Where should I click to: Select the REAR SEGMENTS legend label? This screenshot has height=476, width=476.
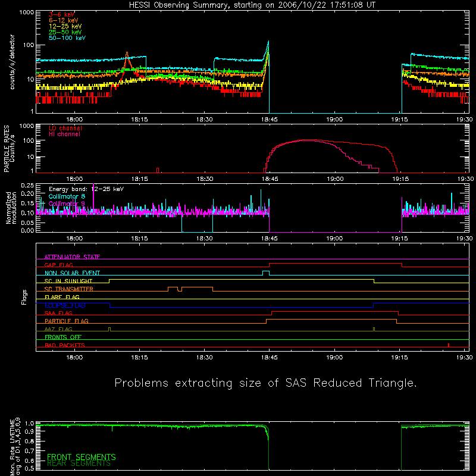pyautogui.click(x=79, y=464)
